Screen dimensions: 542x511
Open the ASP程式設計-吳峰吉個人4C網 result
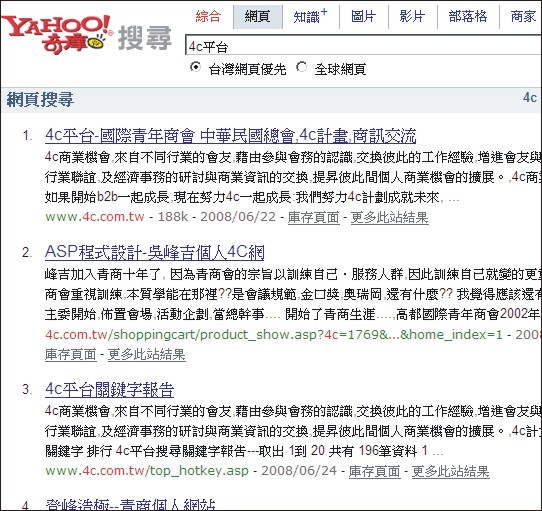[155, 252]
